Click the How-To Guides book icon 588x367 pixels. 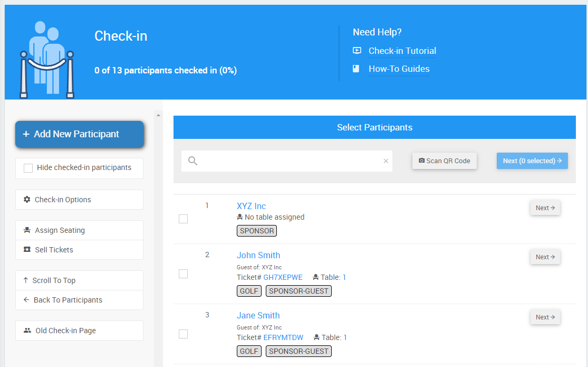tap(356, 69)
